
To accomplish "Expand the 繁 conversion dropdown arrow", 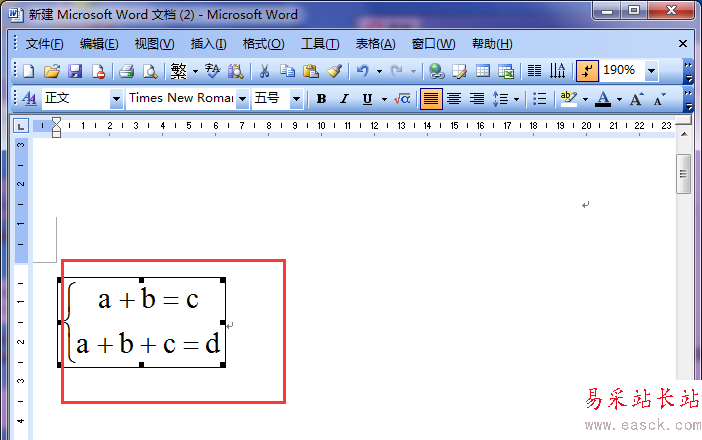I will click(195, 71).
